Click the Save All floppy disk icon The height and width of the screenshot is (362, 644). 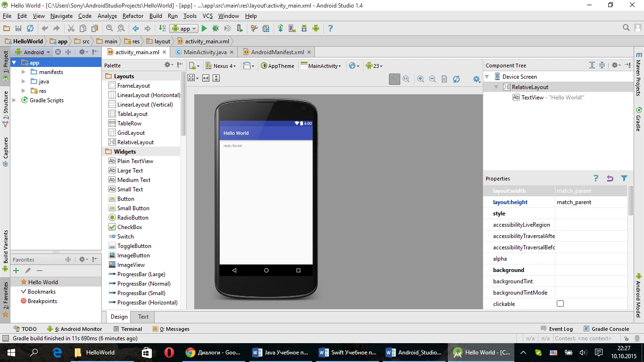coord(18,29)
